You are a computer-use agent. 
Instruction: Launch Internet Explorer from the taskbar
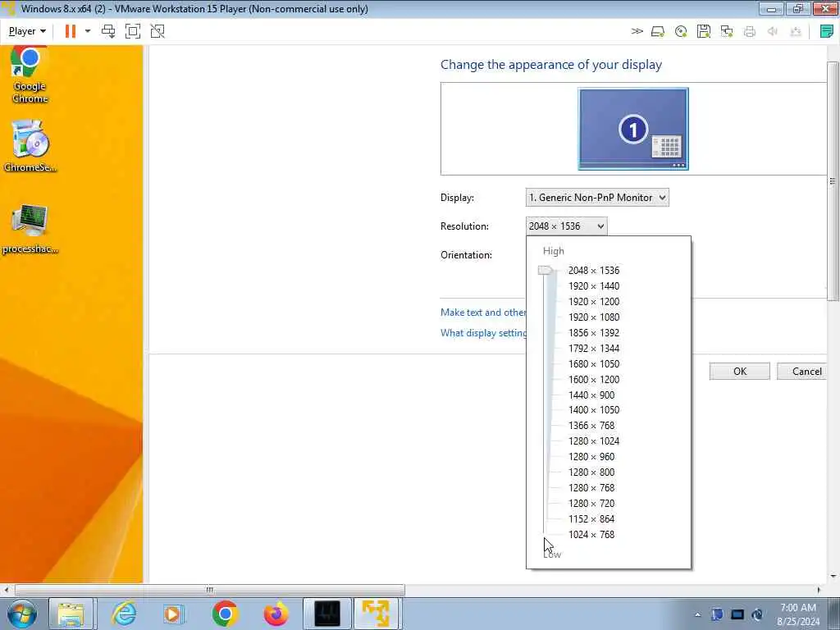click(x=124, y=614)
